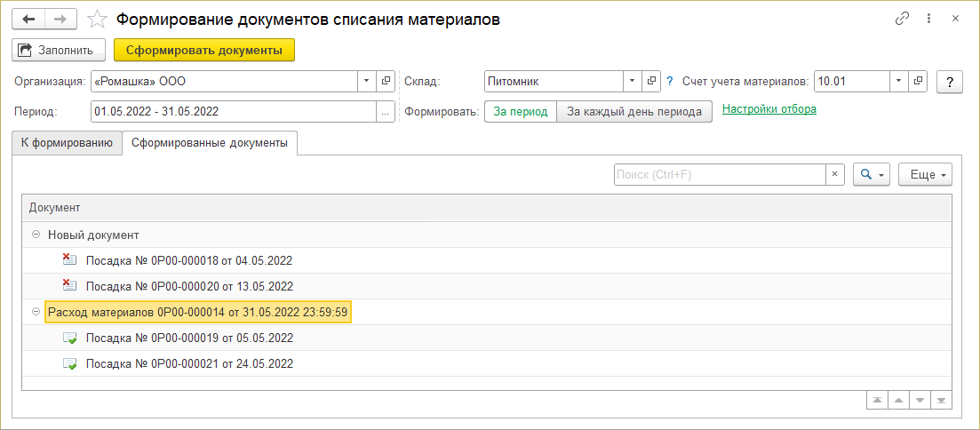
Task: Open the "Настройки отбора" link
Action: 769,109
